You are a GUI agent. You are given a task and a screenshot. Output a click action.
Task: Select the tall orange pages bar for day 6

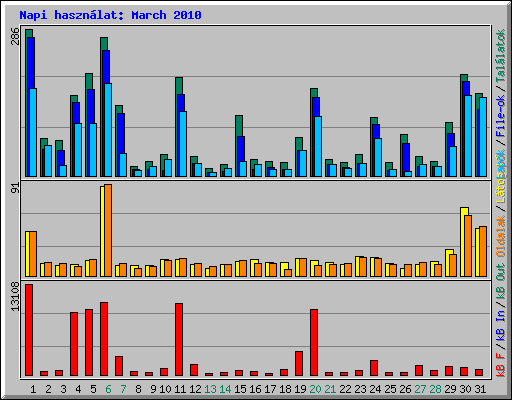(x=108, y=230)
